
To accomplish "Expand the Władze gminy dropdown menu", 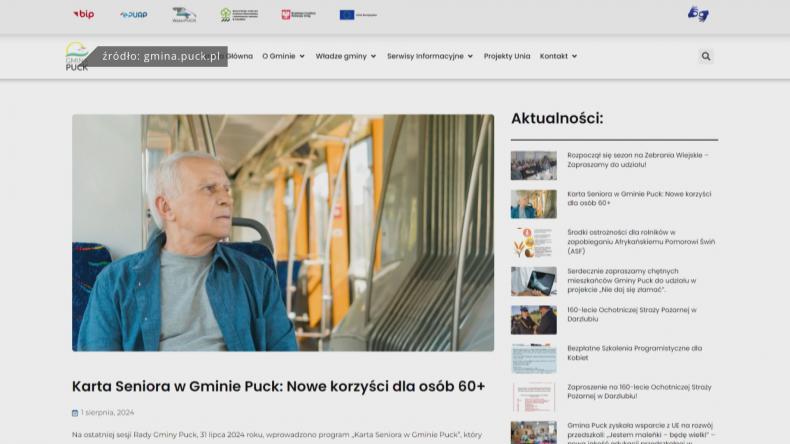I will 346,56.
